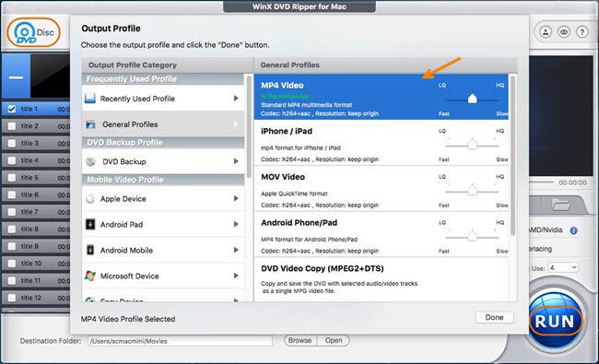The height and width of the screenshot is (364, 599).
Task: Adjust MP4 Video quality slider
Action: [472, 99]
